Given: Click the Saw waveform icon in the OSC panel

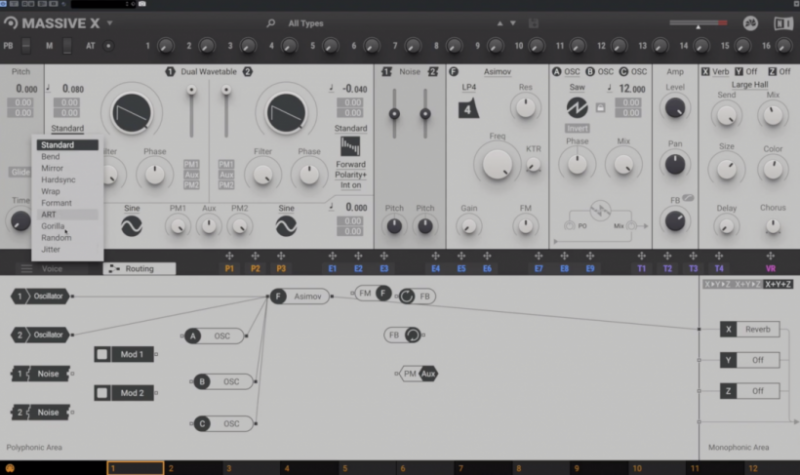Looking at the screenshot, I should (577, 107).
